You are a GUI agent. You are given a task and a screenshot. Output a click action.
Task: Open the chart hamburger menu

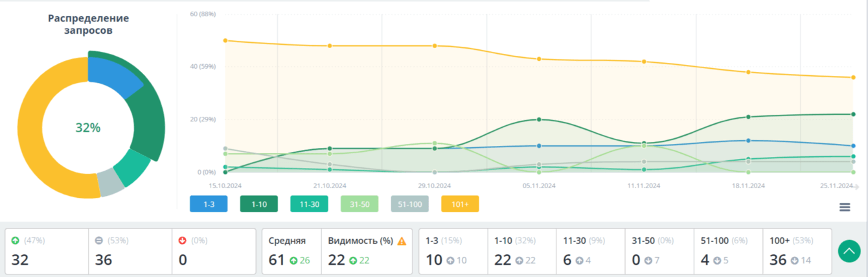845,207
